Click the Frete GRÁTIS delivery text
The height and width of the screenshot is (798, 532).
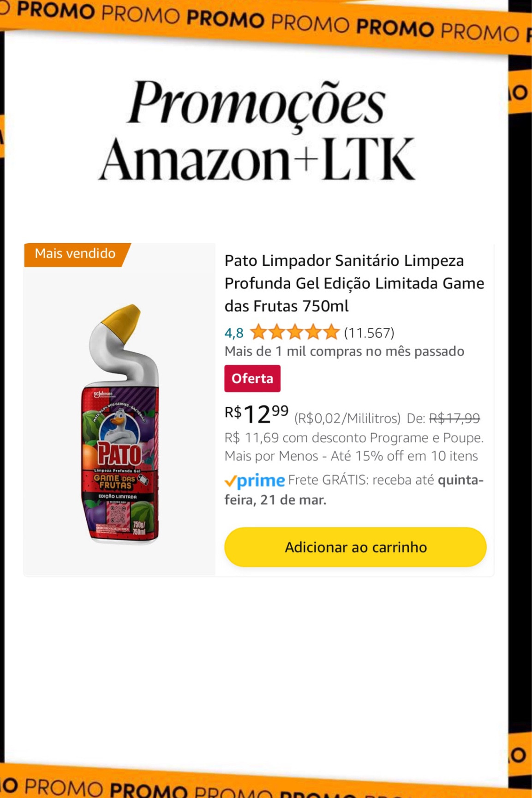coord(354,489)
